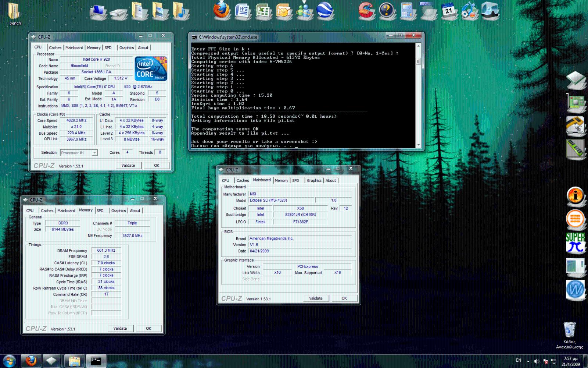This screenshot has width=588, height=368.
Task: Open the Computer icon in the top dock
Action: [98, 12]
